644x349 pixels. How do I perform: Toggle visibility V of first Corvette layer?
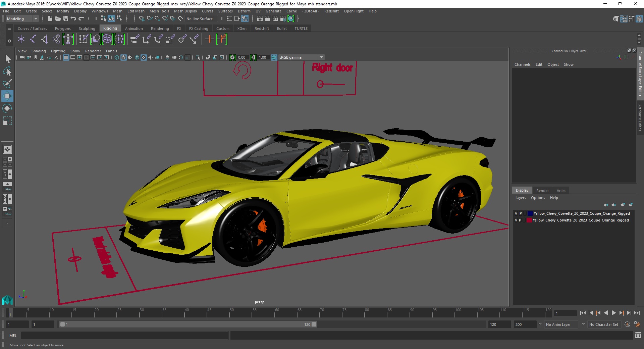(516, 213)
